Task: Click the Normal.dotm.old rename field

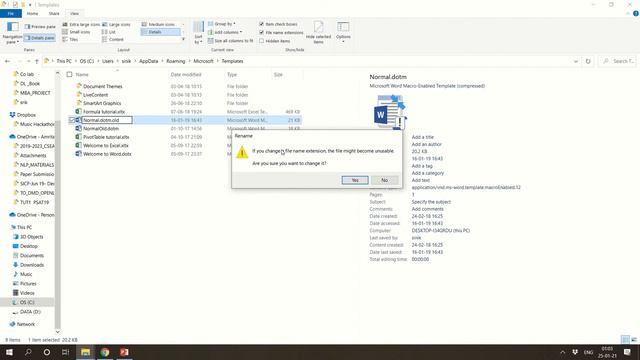Action: tap(107, 120)
